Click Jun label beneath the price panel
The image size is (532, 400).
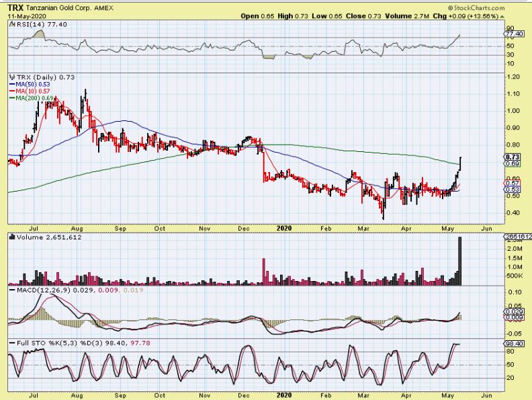487,229
